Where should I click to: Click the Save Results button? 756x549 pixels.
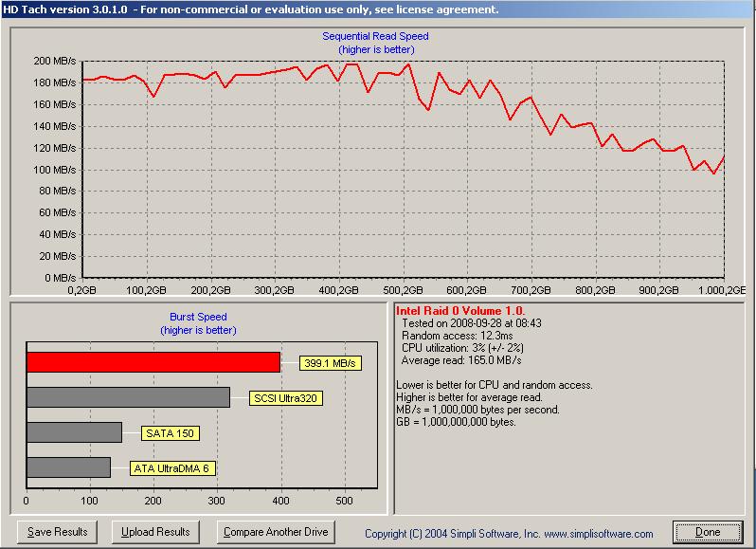point(58,532)
